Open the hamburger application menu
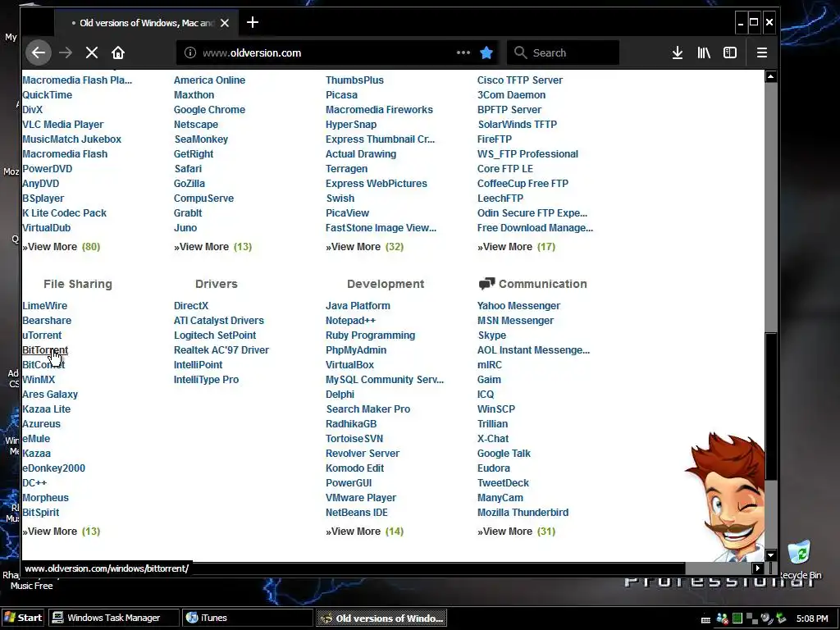 (762, 52)
